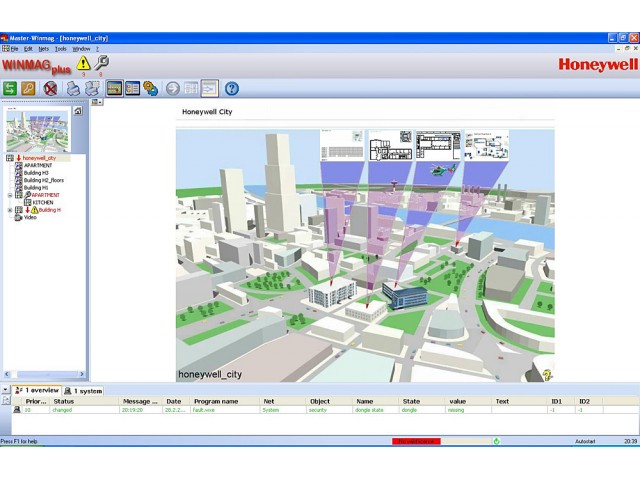Toggle the highlighted arrow panel toolbar button

(x=210, y=88)
